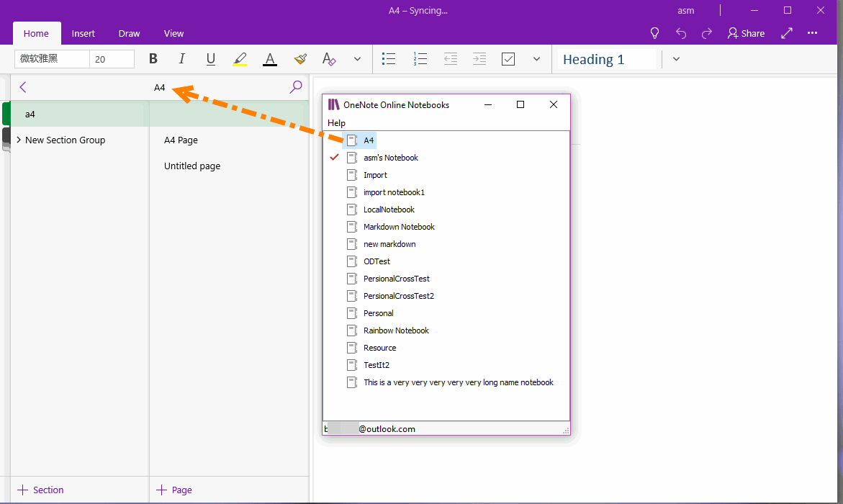
Task: Select the Format Painter brush
Action: (x=300, y=59)
